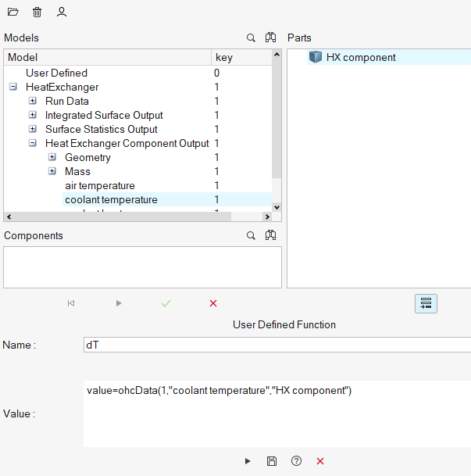Collapse the HeatExchanger tree node
Viewport: 471px width, 476px height.
[13, 88]
